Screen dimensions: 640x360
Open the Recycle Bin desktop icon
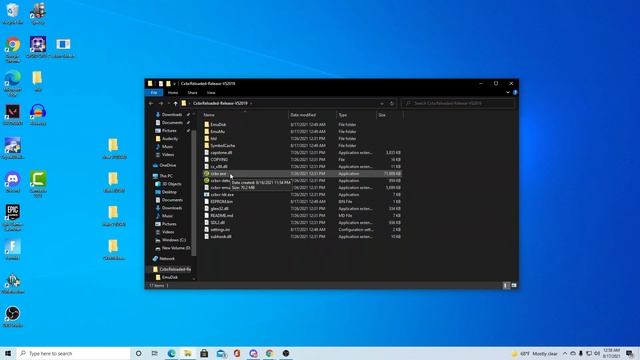click(x=13, y=13)
